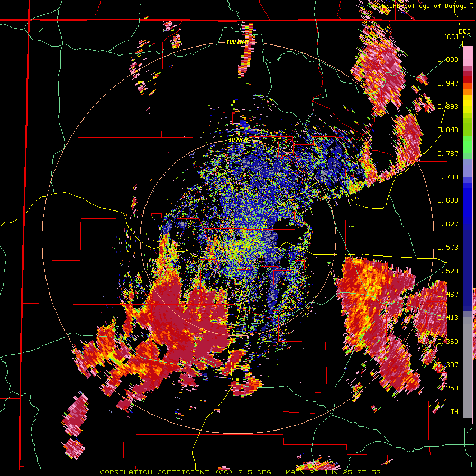The image size is (476, 476).
Task: Select the light pink segment of the color bar
Action: (467, 57)
